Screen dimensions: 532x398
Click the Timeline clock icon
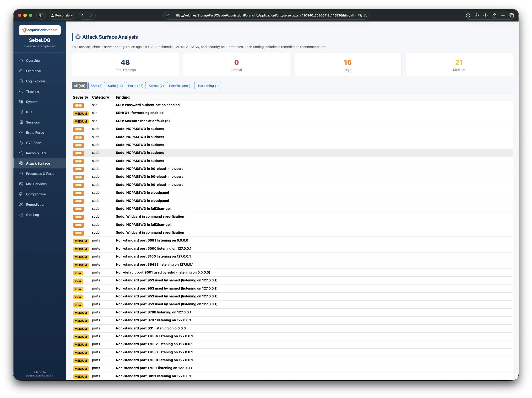[21, 91]
